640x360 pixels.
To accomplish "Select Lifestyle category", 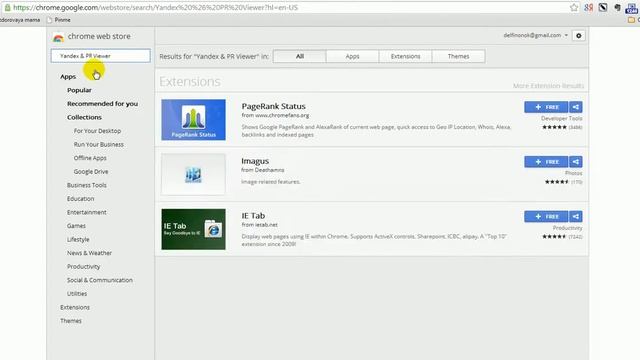I will coord(78,239).
